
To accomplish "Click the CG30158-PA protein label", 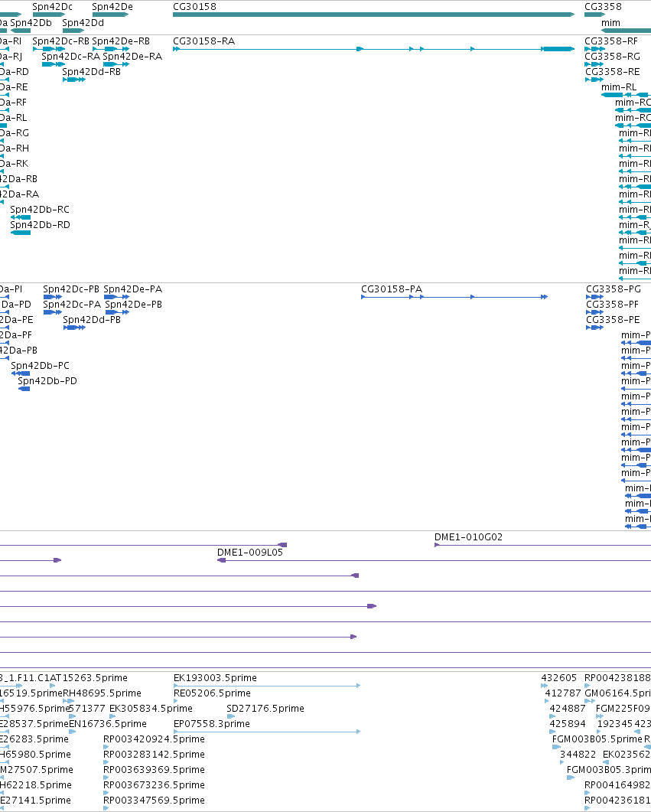I will coord(391,289).
